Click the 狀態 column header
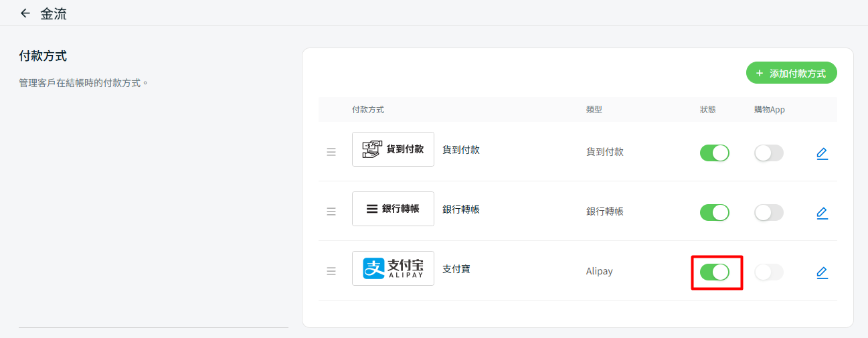The width and height of the screenshot is (868, 338). pyautogui.click(x=707, y=110)
